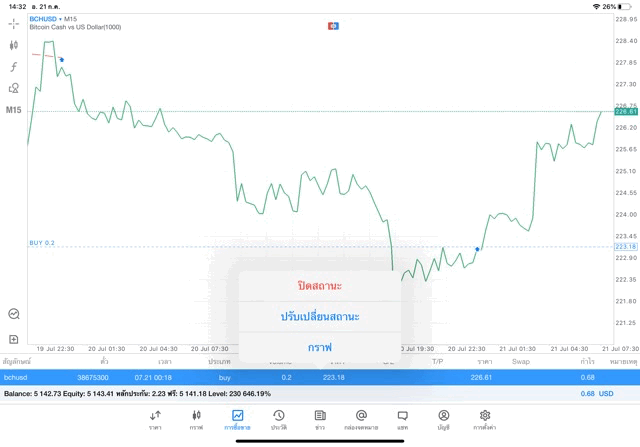Screen dimensions: 640x447
Task: Go to the ประวัติ history tab
Action: click(278, 419)
